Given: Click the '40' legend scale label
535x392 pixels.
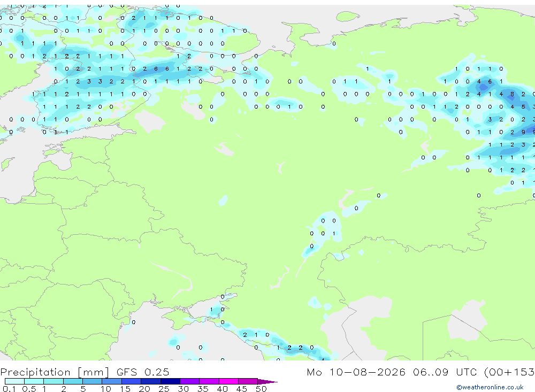Looking at the screenshot, I should tap(222, 389).
